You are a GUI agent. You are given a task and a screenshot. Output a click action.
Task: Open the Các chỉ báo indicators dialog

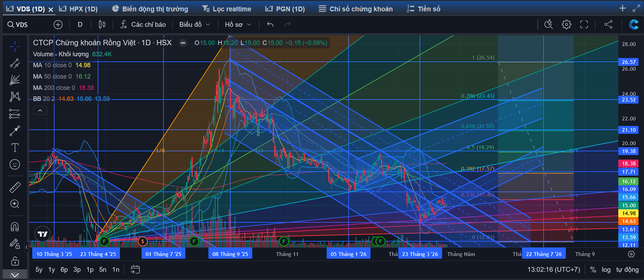coord(143,24)
